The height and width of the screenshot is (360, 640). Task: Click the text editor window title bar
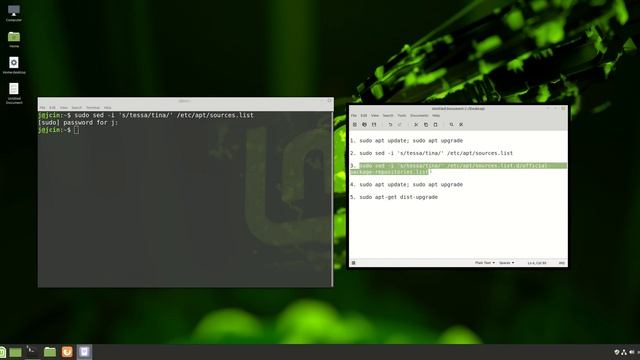[x=458, y=109]
